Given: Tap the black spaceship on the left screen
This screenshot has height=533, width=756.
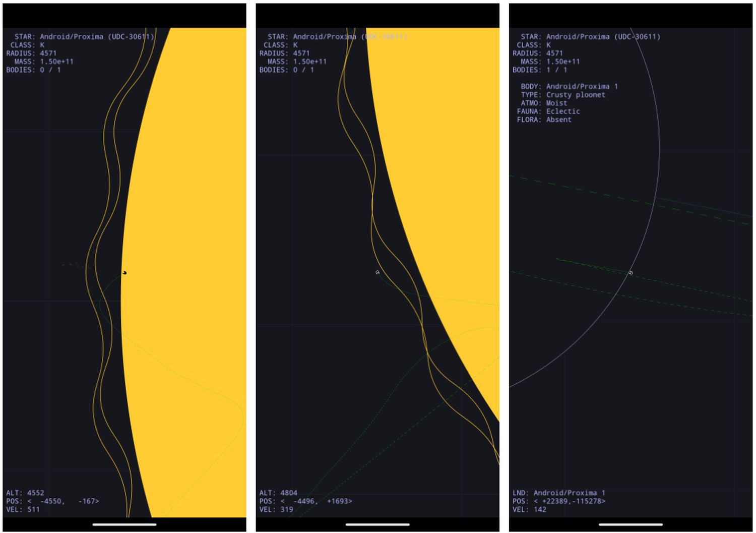Looking at the screenshot, I should pos(124,273).
